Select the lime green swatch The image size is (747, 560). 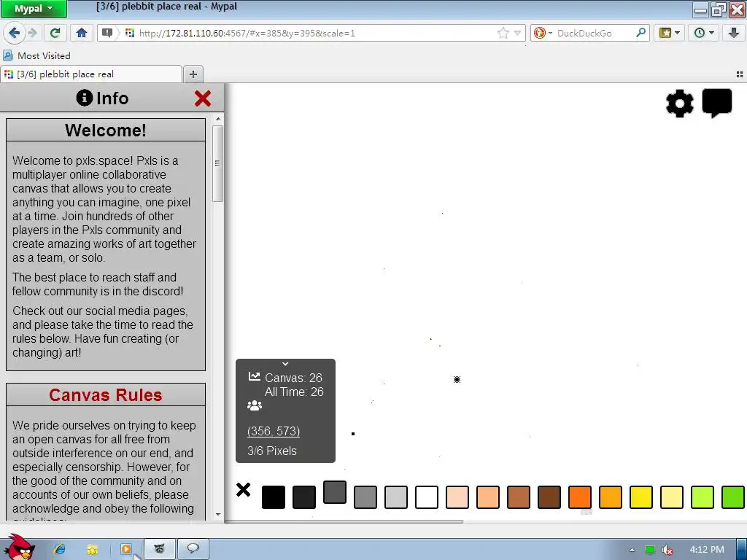pos(703,497)
